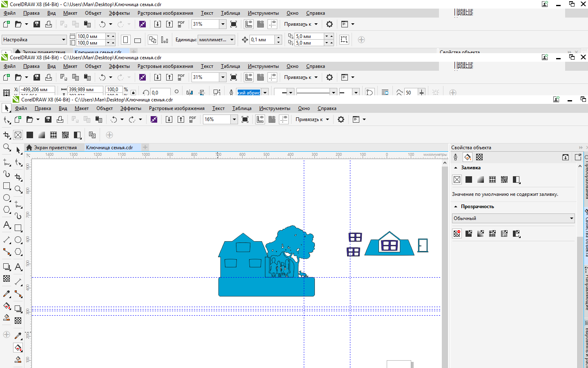The height and width of the screenshot is (368, 588).
Task: Click Привязать к label in topmost window toolbar
Action: coord(298,24)
